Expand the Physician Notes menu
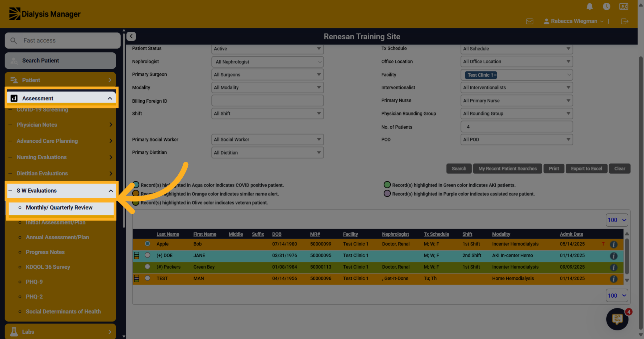 (60, 125)
